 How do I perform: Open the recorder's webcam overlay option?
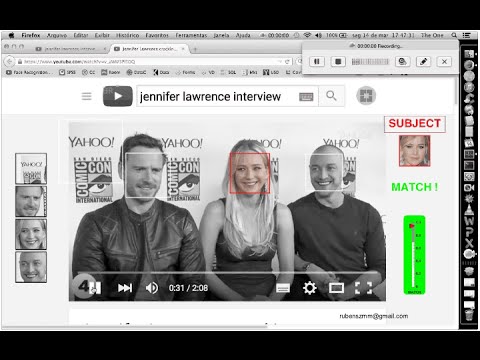click(402, 62)
